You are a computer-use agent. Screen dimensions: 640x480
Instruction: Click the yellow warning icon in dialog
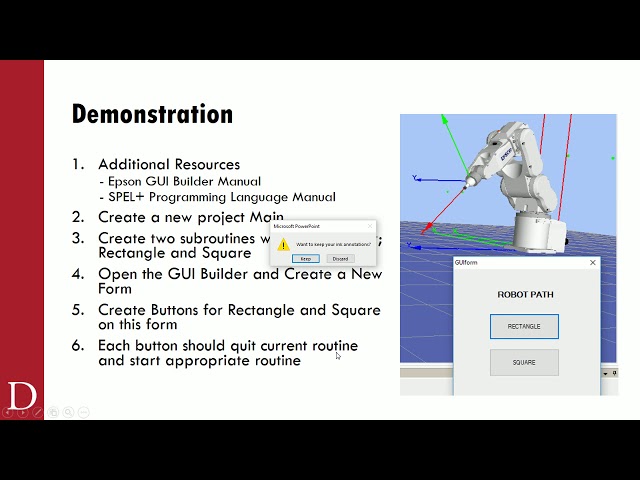point(284,244)
